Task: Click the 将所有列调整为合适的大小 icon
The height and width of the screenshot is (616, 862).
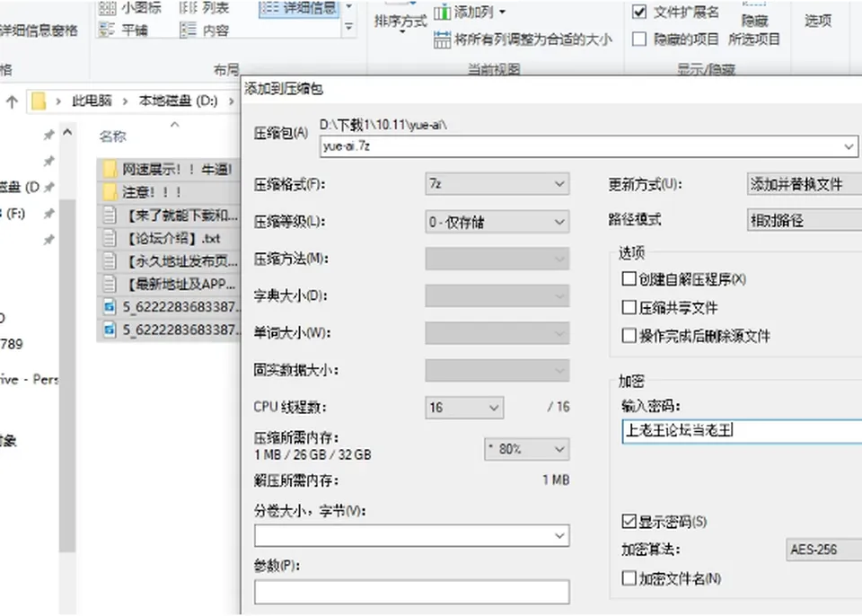Action: [x=442, y=40]
